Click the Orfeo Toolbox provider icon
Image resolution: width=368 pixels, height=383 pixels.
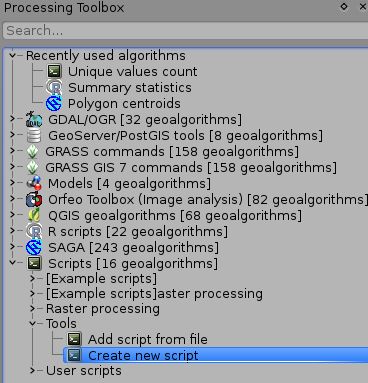pyautogui.click(x=34, y=199)
